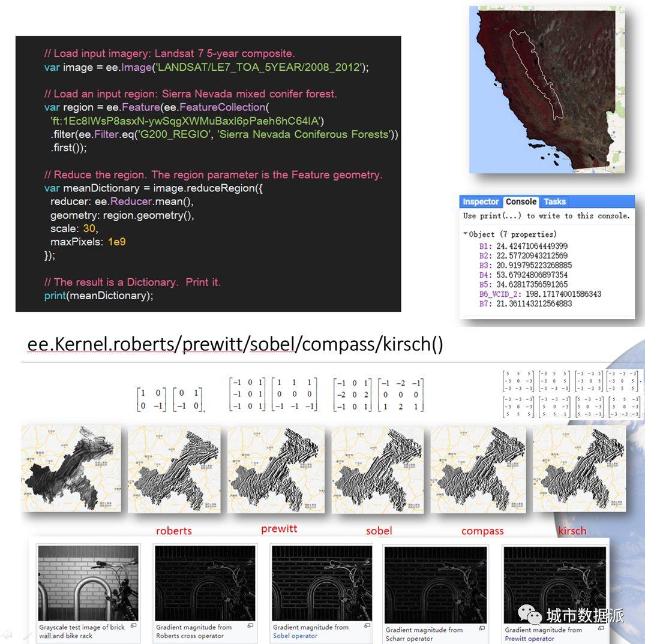Enlarge the grayscale brick wall test image
The height and width of the screenshot is (644, 645).
pyautogui.click(x=133, y=625)
